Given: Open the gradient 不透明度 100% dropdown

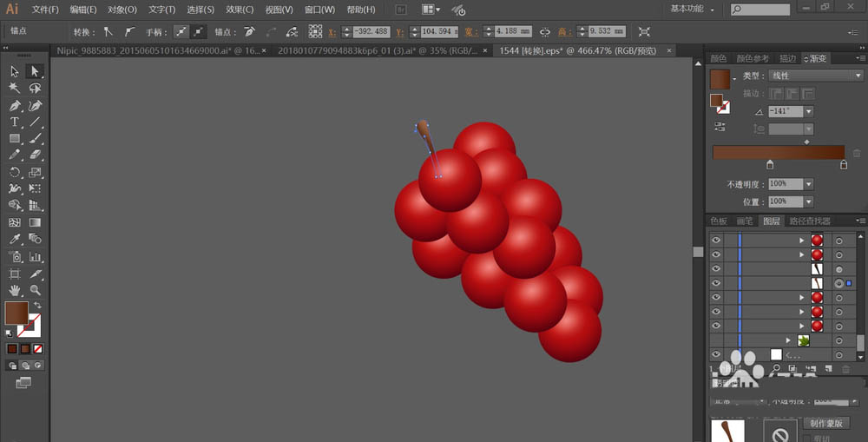Looking at the screenshot, I should (809, 184).
